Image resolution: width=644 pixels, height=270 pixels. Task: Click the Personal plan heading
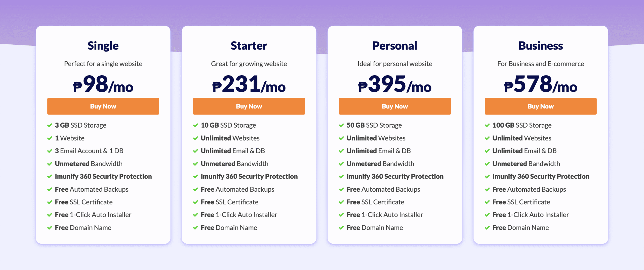click(x=395, y=46)
